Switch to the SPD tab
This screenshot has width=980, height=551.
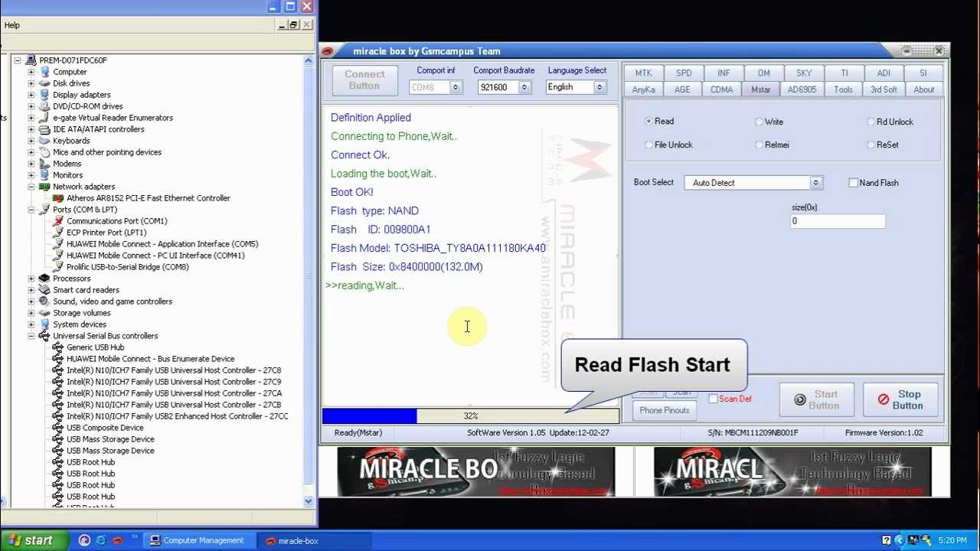point(684,73)
